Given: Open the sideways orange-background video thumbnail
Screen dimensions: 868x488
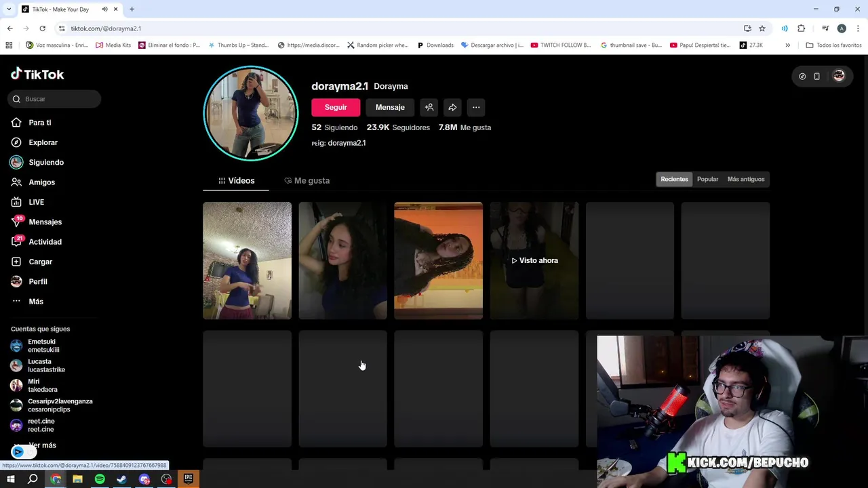Looking at the screenshot, I should tap(438, 260).
